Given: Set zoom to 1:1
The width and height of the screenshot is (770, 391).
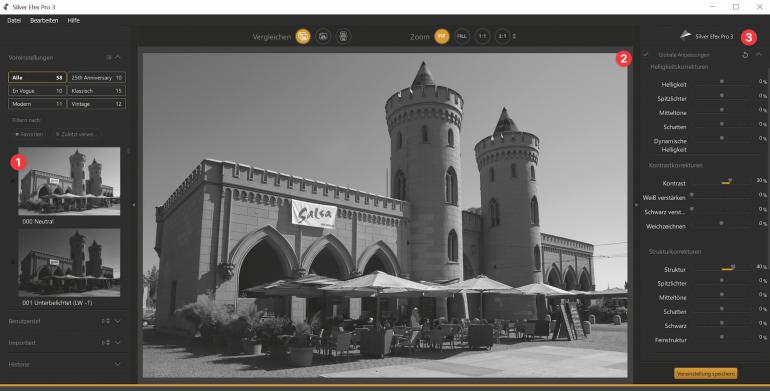Looking at the screenshot, I should click(x=482, y=36).
